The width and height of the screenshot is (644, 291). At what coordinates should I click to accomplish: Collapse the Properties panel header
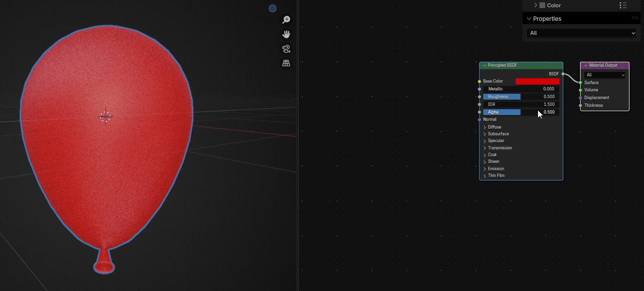click(529, 18)
